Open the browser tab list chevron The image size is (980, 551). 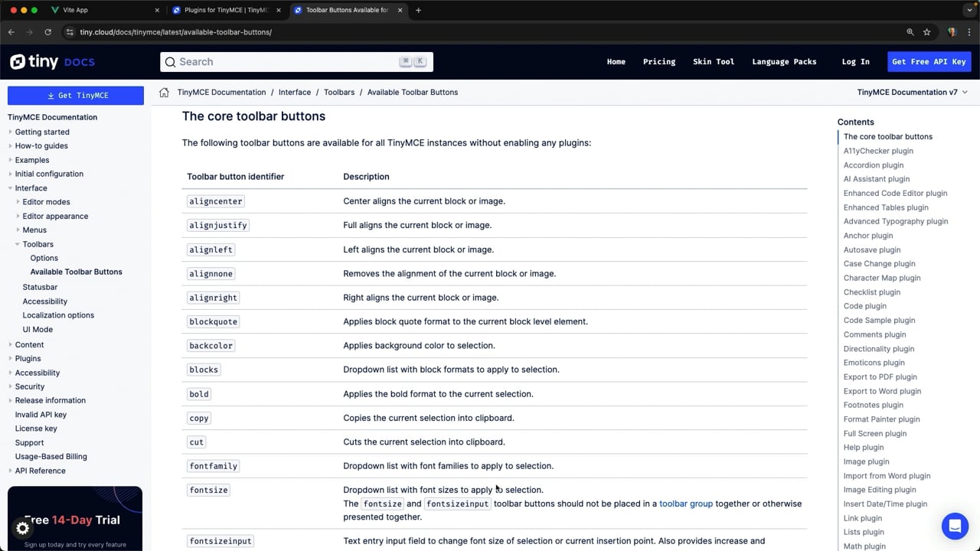[x=969, y=10]
